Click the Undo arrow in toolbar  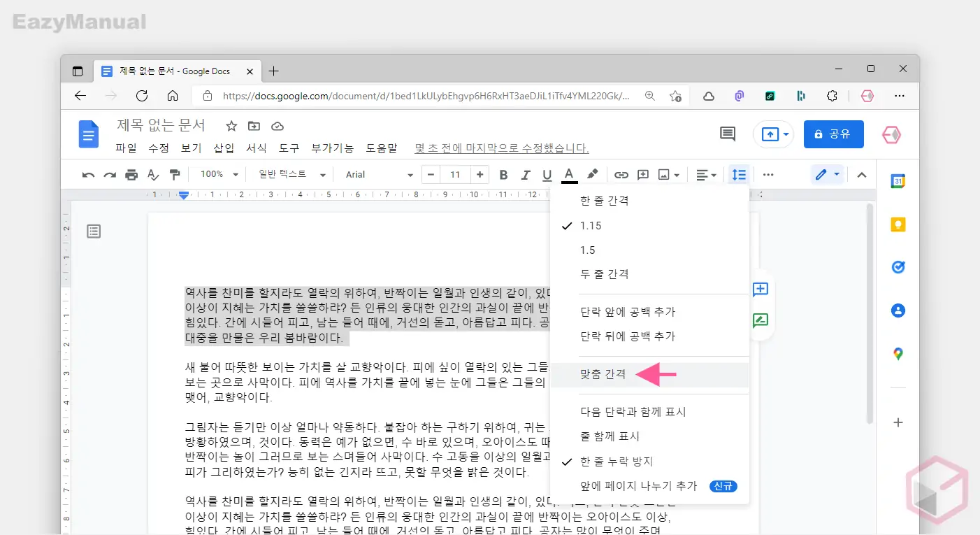click(88, 175)
